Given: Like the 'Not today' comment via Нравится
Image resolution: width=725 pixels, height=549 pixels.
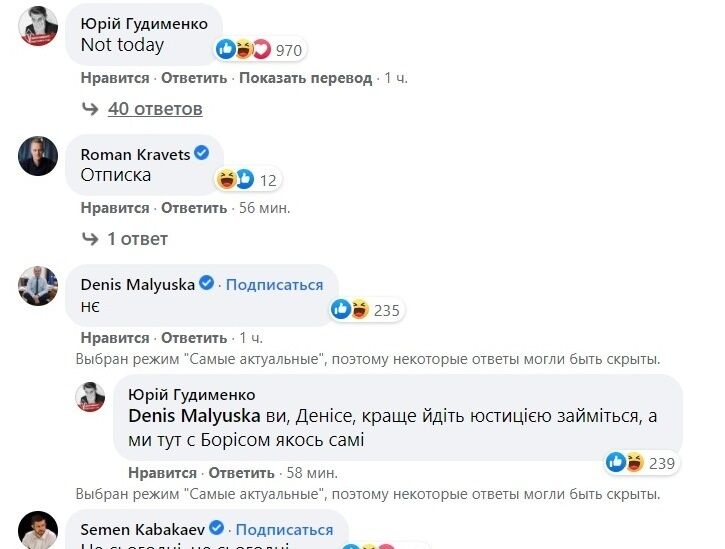Looking at the screenshot, I should (x=114, y=78).
